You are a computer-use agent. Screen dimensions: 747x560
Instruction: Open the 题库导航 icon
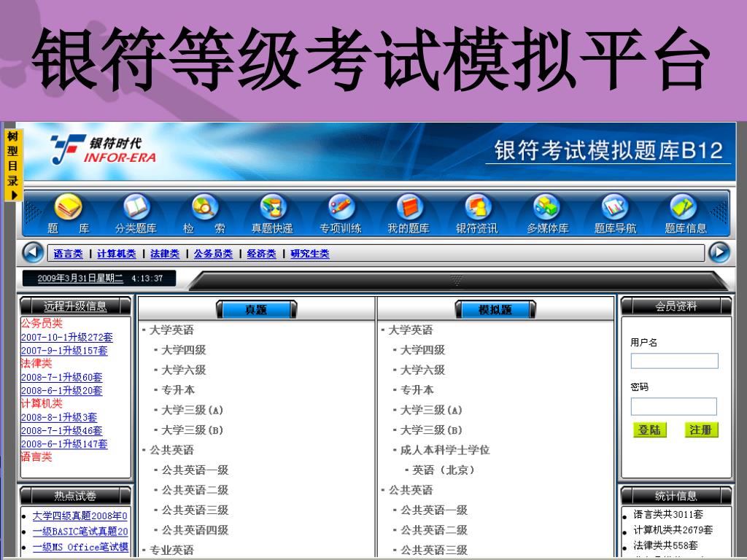[614, 207]
